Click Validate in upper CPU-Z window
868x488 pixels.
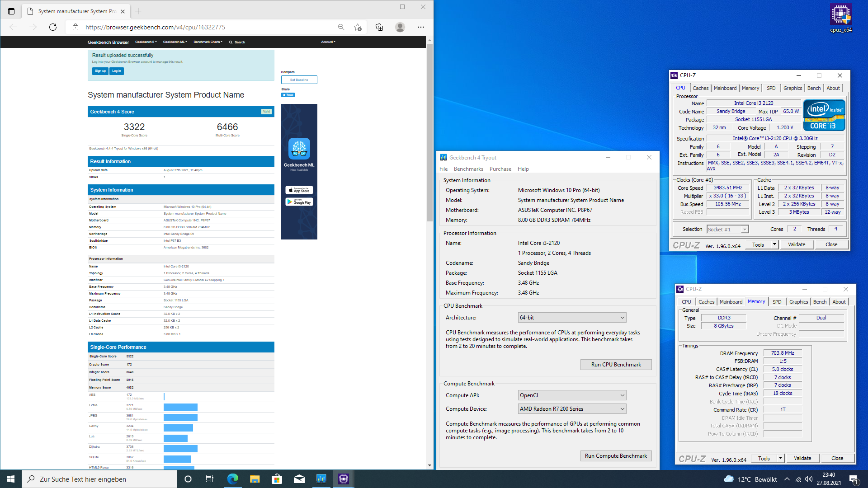pos(797,244)
